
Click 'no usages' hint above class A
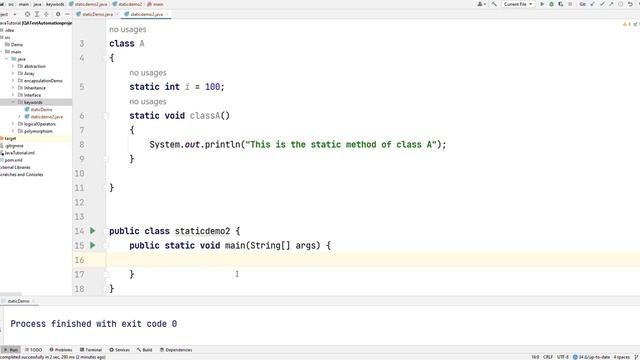(x=127, y=29)
